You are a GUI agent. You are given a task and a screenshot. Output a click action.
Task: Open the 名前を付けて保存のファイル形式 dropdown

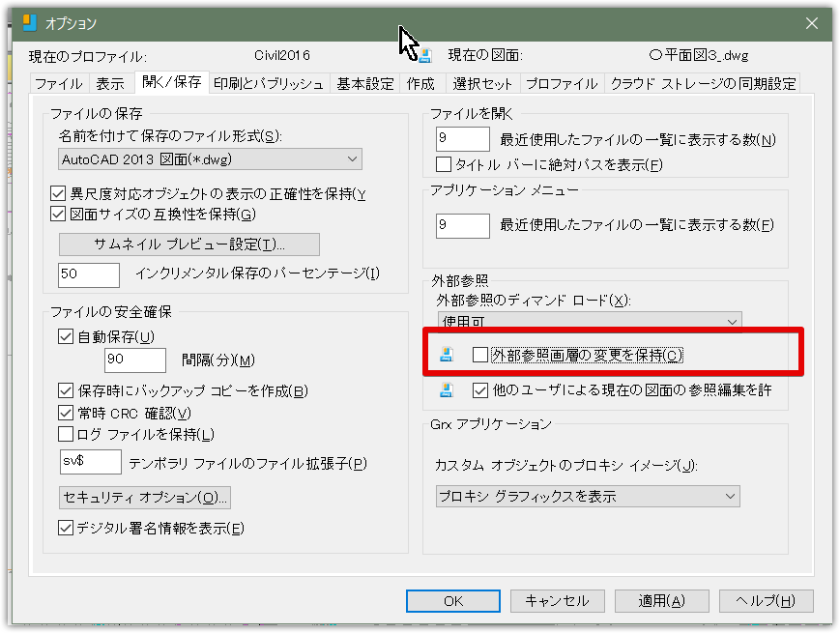[210, 159]
